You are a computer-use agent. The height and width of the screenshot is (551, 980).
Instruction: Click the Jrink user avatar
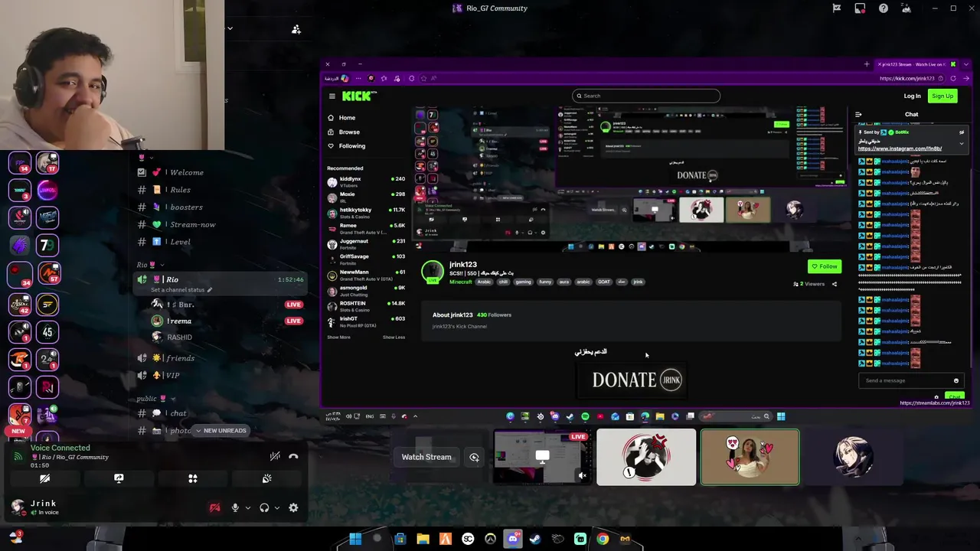pyautogui.click(x=18, y=506)
